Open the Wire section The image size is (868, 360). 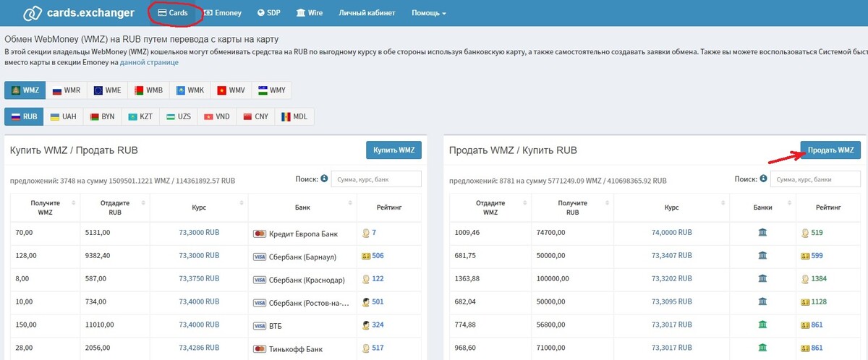[x=310, y=13]
